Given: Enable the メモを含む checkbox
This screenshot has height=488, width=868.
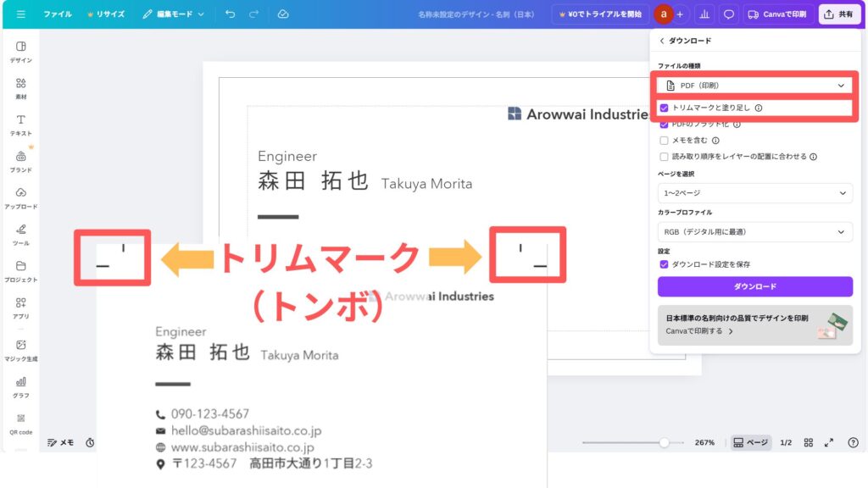Looking at the screenshot, I should click(665, 141).
